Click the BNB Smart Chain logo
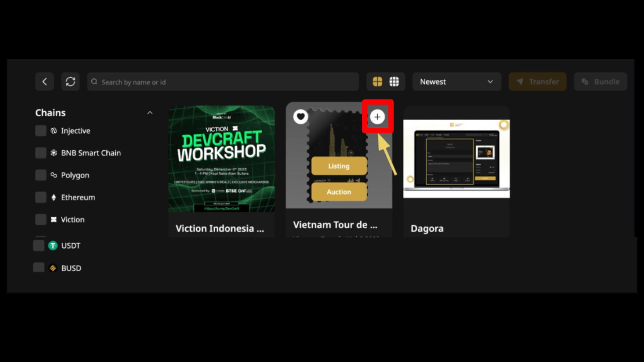Image resolution: width=644 pixels, height=362 pixels. (54, 153)
